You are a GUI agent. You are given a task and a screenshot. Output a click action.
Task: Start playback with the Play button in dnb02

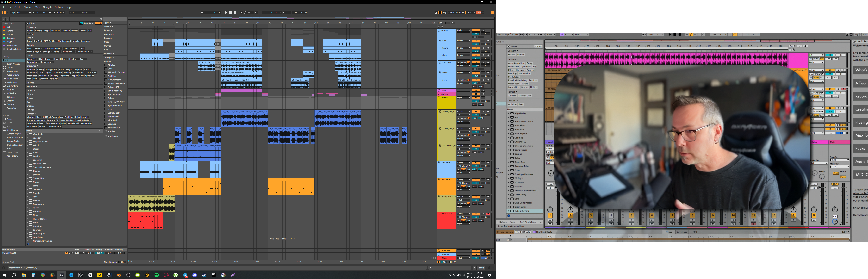coord(226,12)
